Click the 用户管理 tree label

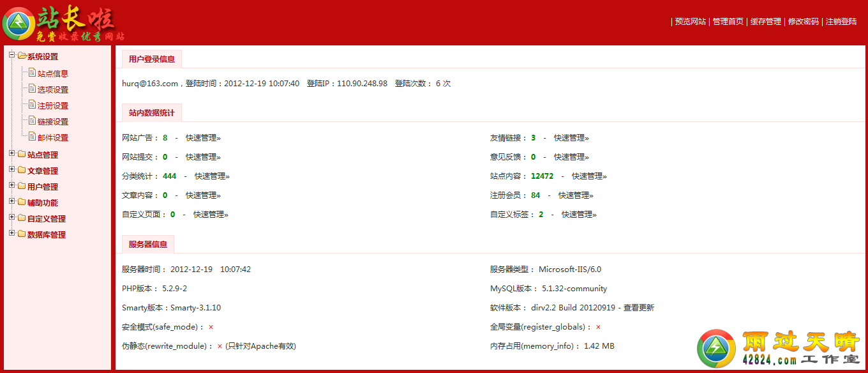[43, 187]
